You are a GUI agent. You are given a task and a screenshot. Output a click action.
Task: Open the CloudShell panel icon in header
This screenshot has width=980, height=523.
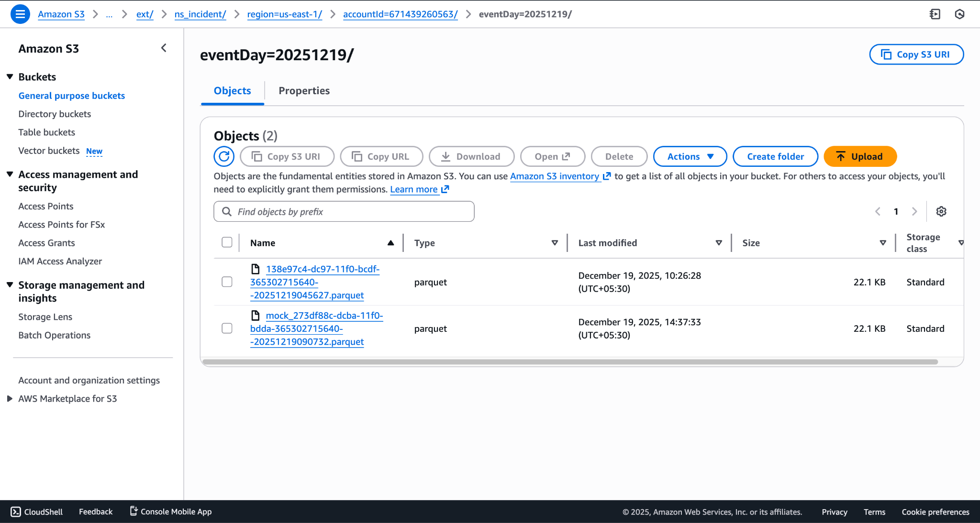tap(935, 14)
